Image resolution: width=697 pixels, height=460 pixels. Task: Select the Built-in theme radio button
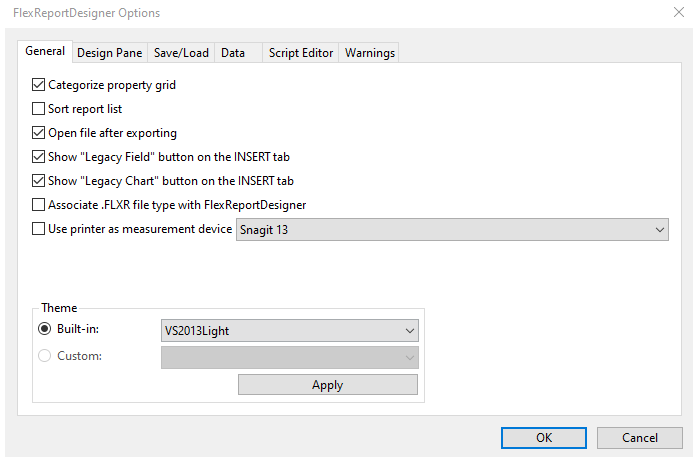click(45, 330)
